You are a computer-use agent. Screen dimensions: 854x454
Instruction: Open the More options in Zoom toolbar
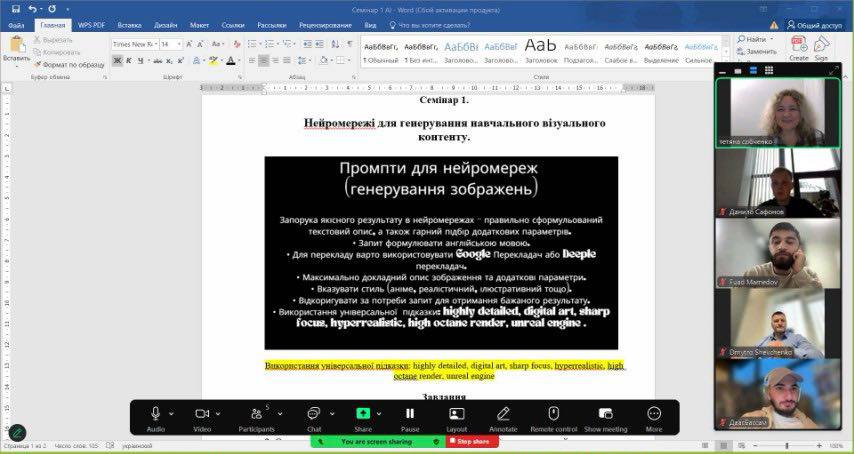[654, 413]
